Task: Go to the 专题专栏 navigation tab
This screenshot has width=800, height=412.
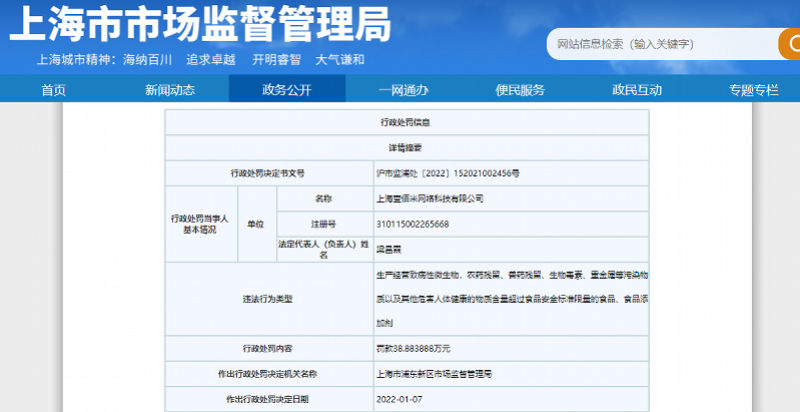Action: pos(754,90)
